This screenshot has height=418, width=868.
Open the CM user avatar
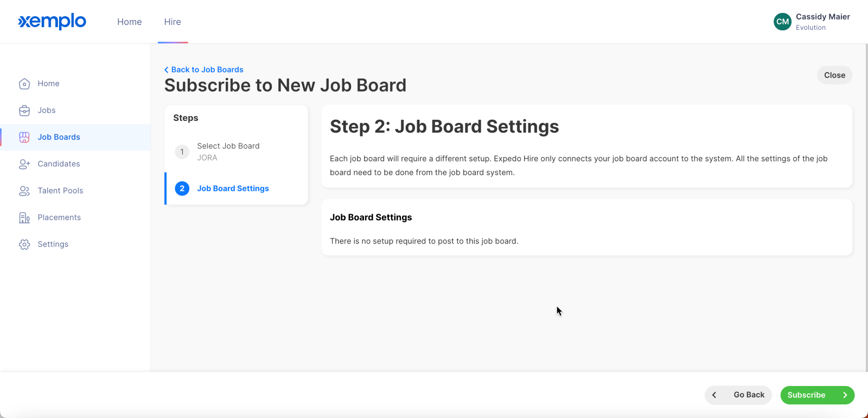(782, 22)
